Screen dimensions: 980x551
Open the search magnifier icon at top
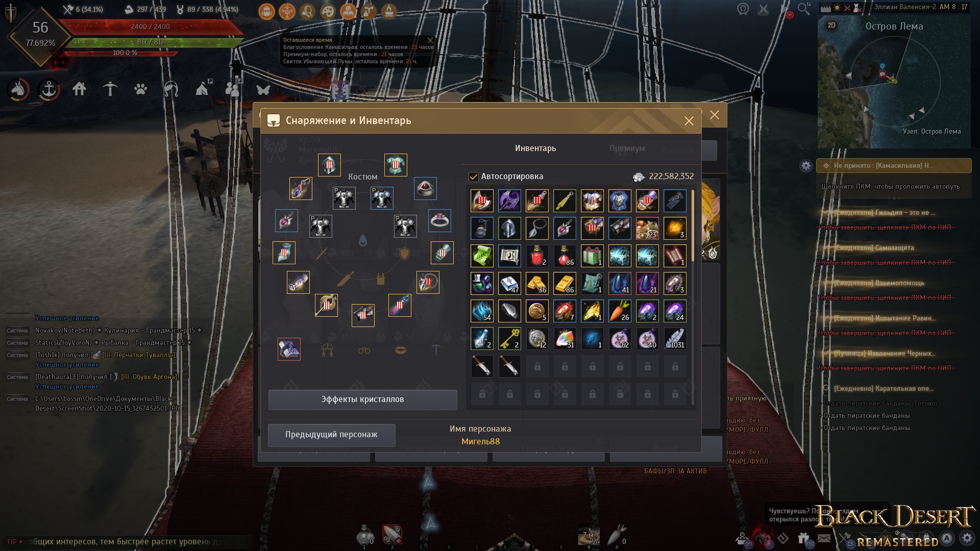pos(804,9)
